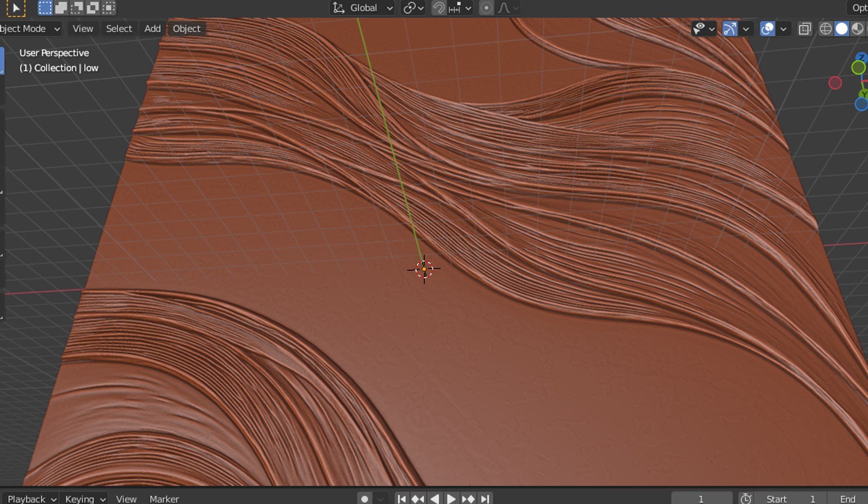Expand the overlays options arrow

tap(783, 29)
